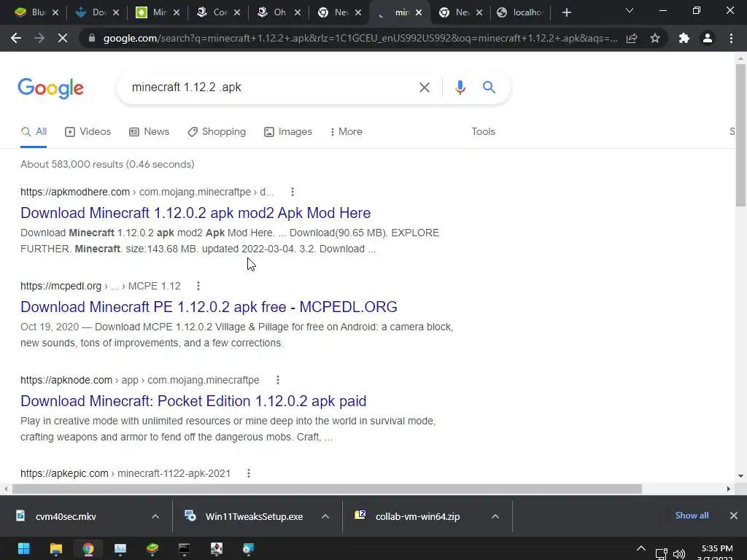Open the Extensions puzzle icon
747x560 pixels.
pyautogui.click(x=684, y=38)
